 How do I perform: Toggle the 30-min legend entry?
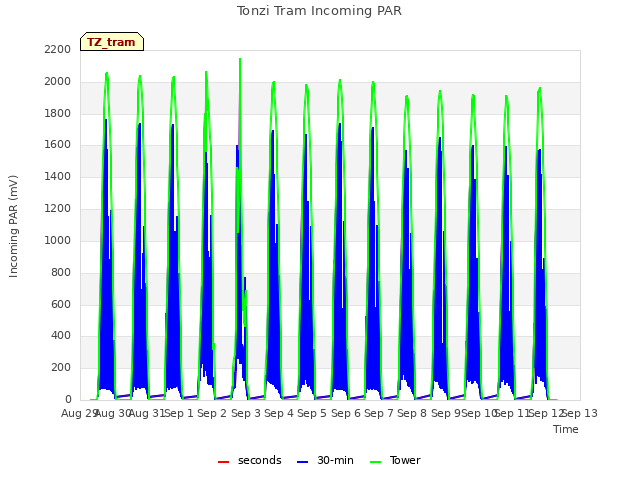pos(325,460)
